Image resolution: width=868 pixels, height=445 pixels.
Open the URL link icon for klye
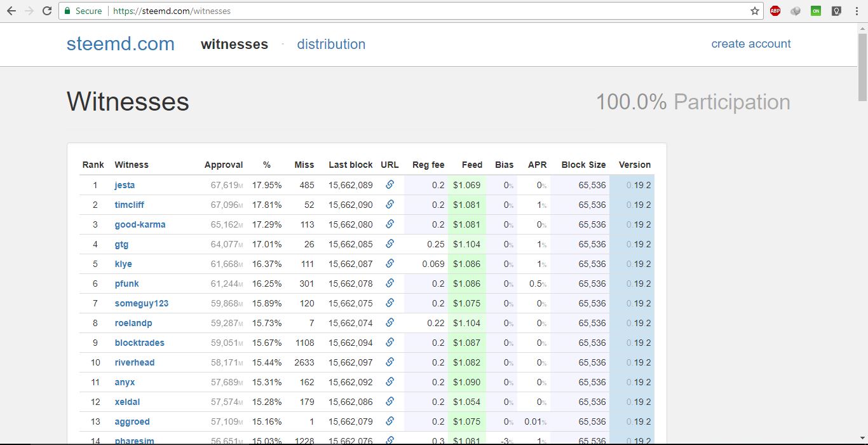pos(390,264)
